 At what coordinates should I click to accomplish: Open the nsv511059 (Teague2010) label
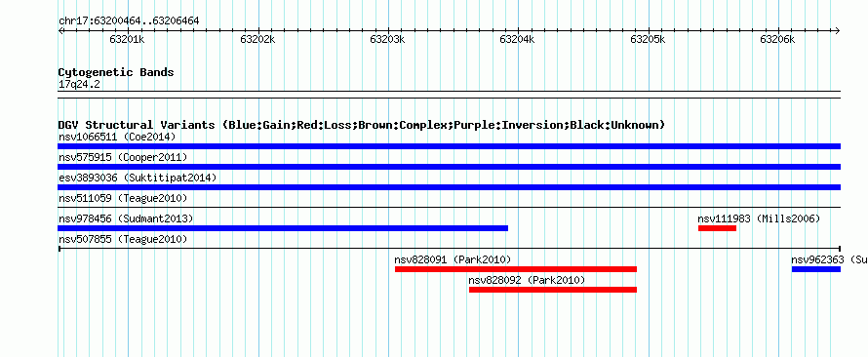[x=123, y=198]
